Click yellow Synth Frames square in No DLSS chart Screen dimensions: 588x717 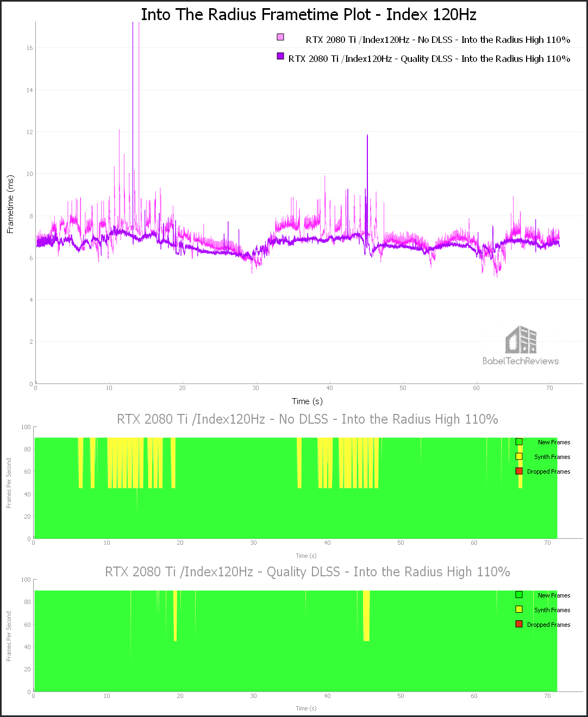click(519, 457)
